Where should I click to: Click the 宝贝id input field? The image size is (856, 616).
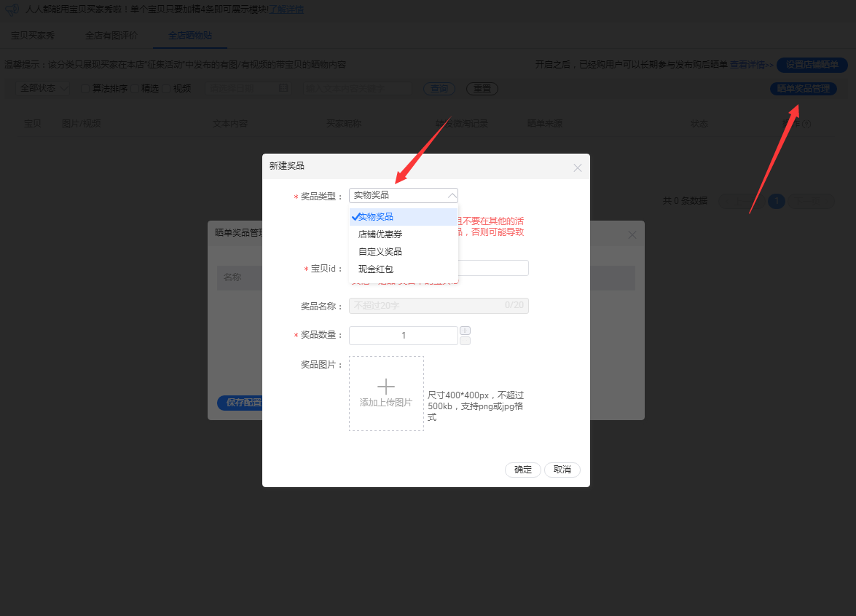(493, 268)
